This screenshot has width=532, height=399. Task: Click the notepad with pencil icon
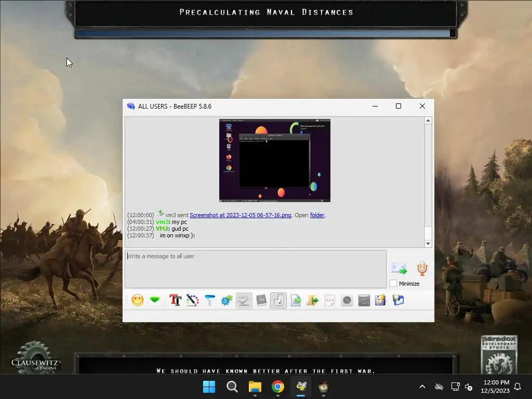click(x=380, y=300)
